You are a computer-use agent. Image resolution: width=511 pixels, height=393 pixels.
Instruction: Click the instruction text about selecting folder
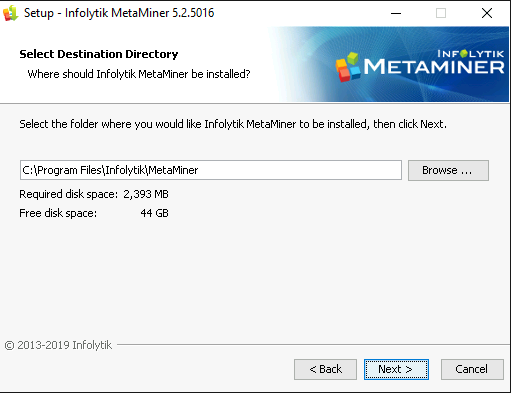[x=233, y=124]
